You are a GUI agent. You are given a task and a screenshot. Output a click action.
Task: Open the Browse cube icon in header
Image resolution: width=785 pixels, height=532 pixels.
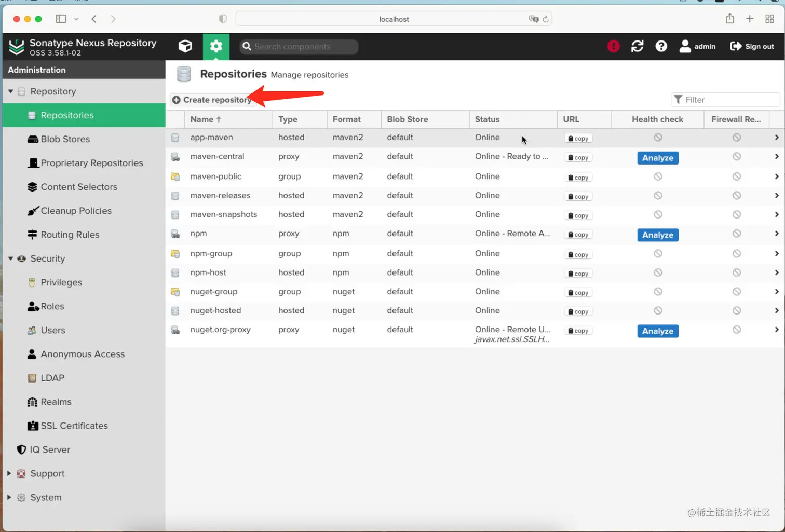click(185, 46)
